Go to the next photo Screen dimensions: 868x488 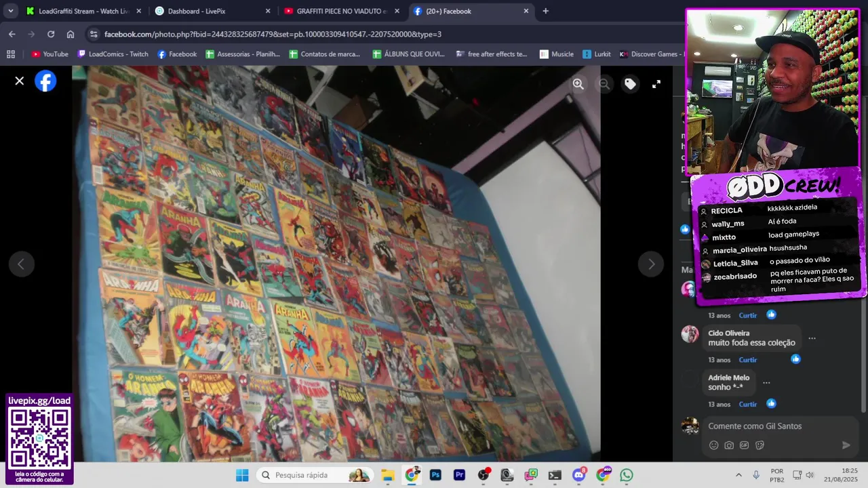(x=651, y=264)
